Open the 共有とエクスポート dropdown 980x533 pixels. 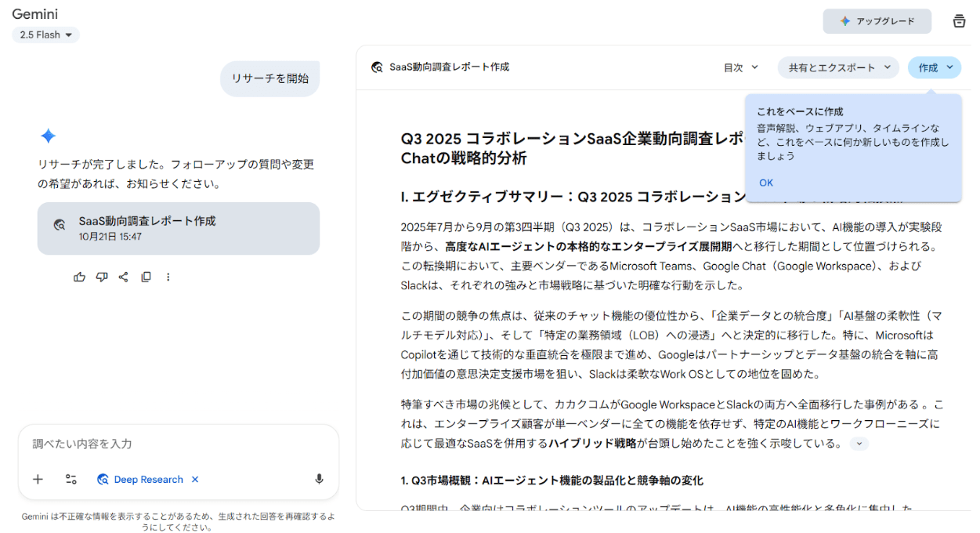(838, 67)
